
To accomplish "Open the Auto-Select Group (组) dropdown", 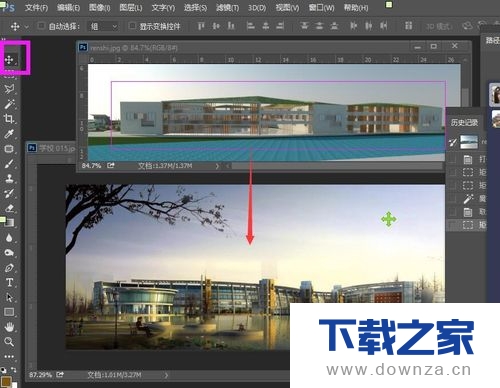I will point(103,26).
